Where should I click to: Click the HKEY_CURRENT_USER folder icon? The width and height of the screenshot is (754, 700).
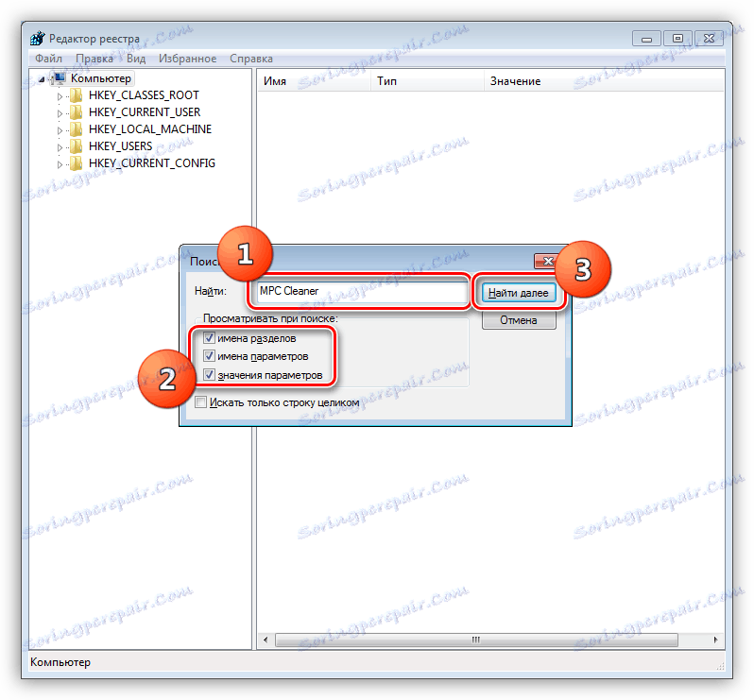click(x=76, y=112)
